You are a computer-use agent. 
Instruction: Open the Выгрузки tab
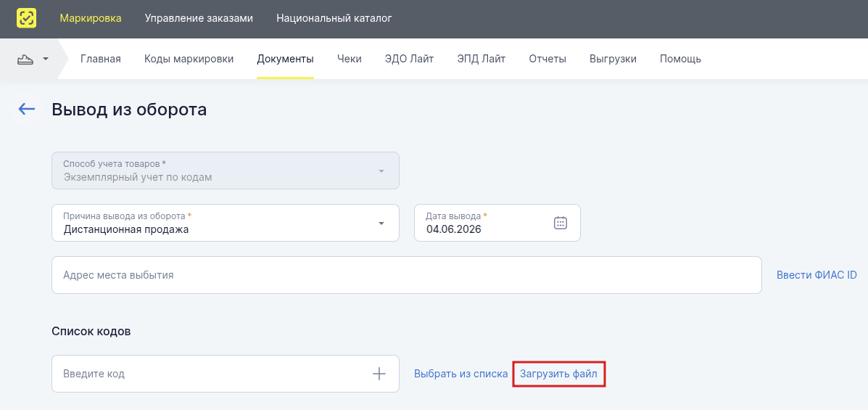[x=613, y=59]
